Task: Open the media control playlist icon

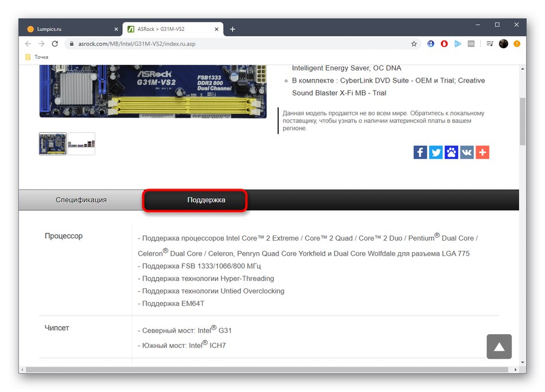Action: tap(490, 44)
